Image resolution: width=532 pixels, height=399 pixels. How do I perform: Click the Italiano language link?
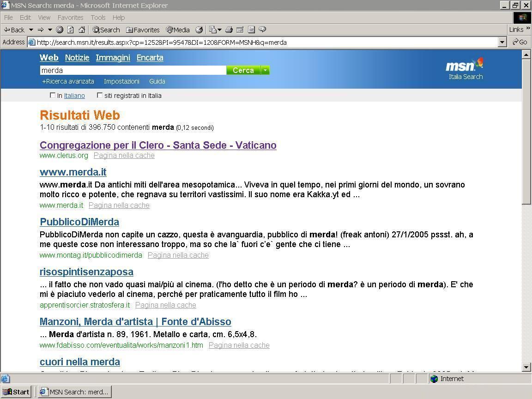74,96
